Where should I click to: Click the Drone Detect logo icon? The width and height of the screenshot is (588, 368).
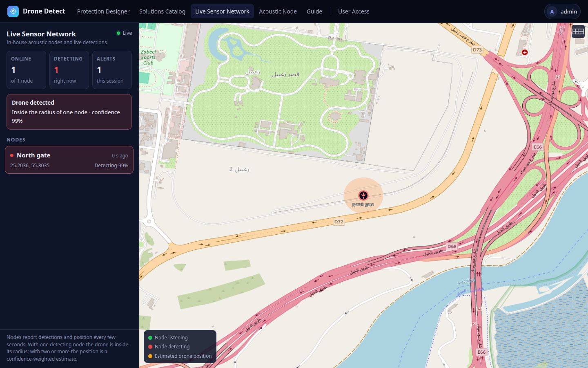[13, 11]
